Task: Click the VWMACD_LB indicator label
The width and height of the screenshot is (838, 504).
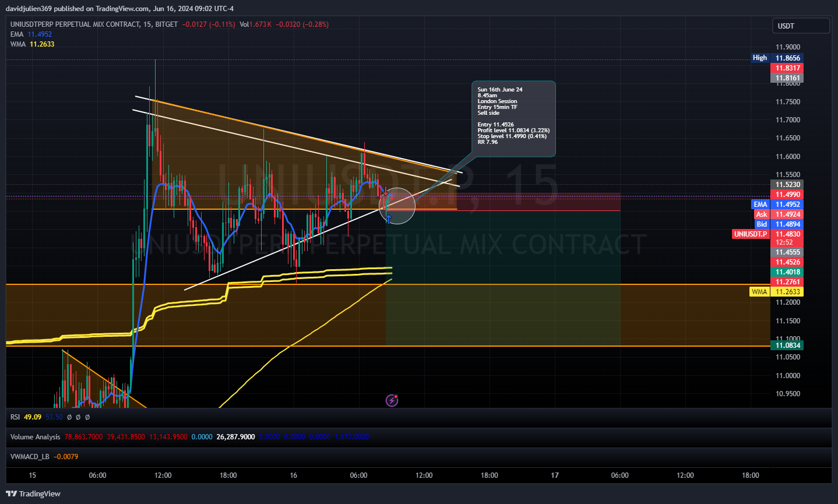Action: coord(30,457)
